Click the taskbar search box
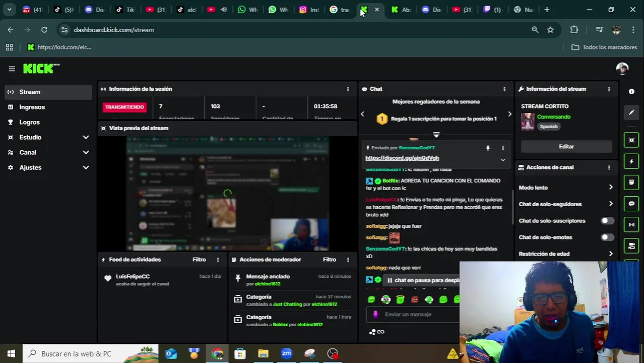 click(91, 354)
